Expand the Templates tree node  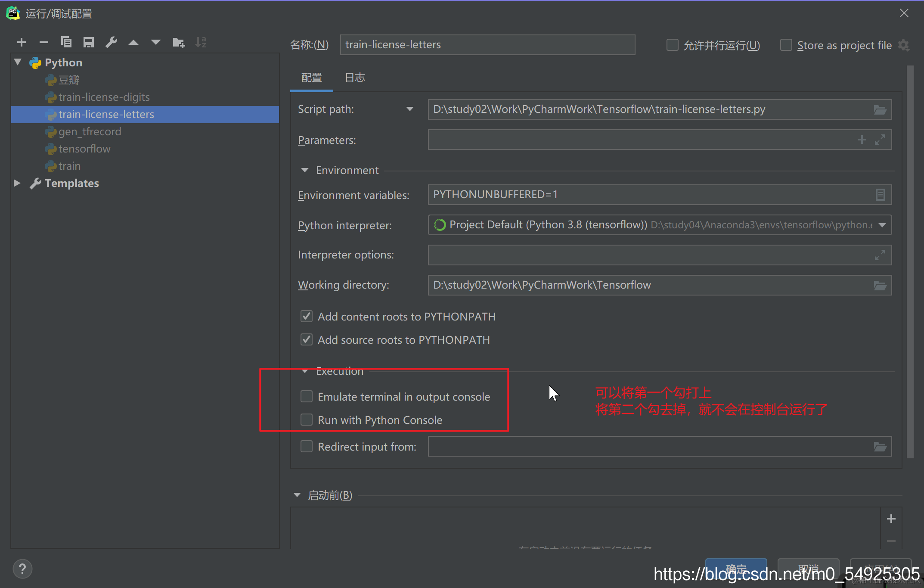[x=17, y=183]
